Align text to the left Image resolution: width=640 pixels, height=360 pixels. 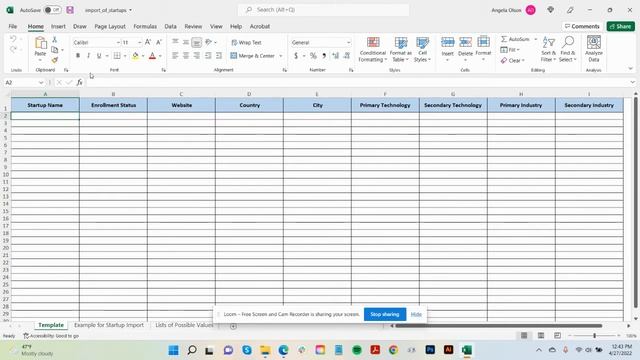[x=175, y=56]
